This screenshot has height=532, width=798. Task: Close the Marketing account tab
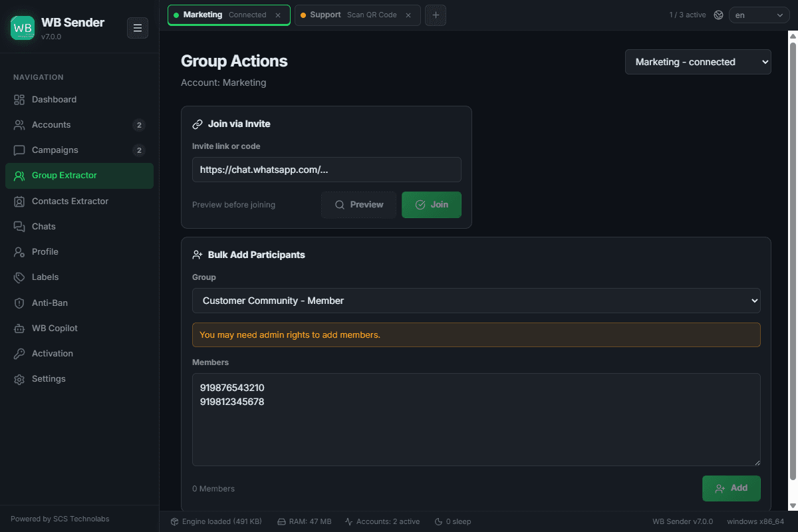click(278, 15)
